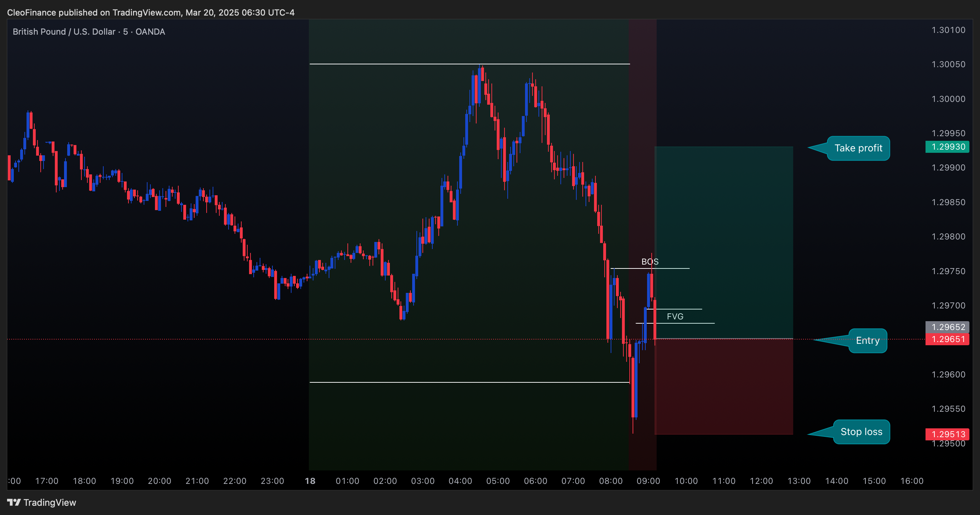
Task: Click the 14:00 time axis label
Action: (x=837, y=481)
